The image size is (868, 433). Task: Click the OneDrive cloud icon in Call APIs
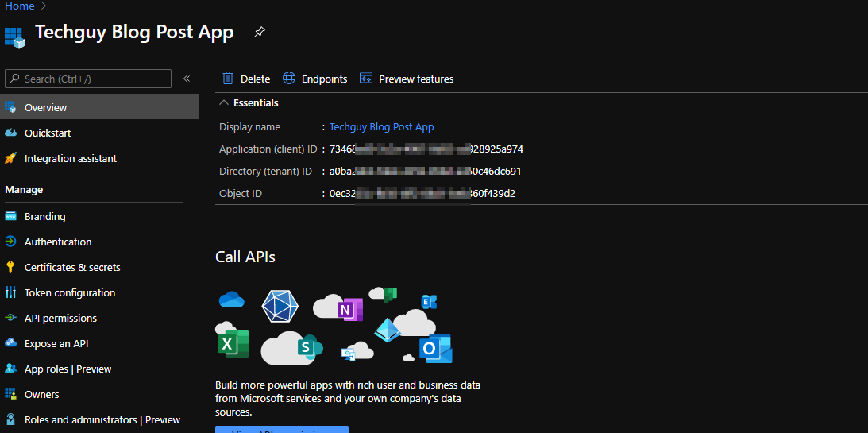point(231,300)
